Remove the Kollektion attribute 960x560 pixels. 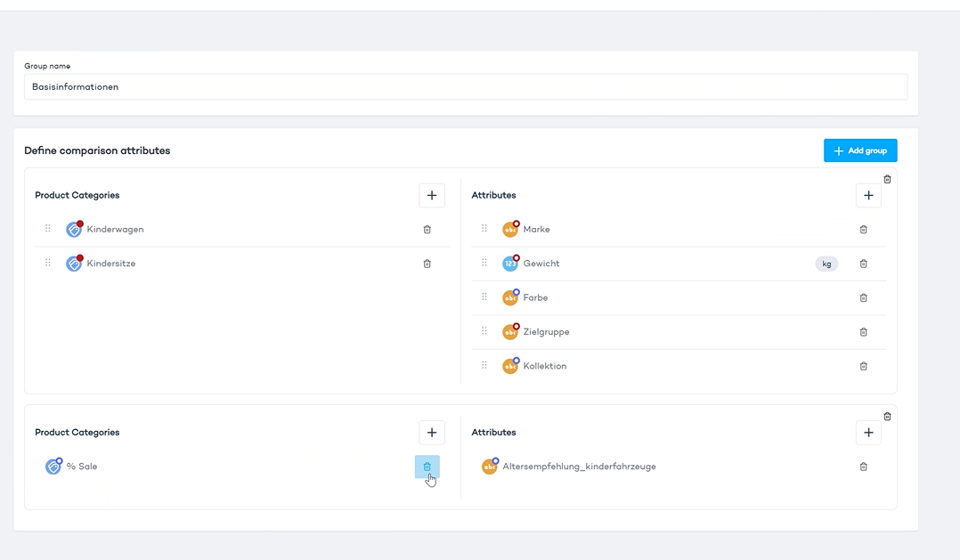pos(863,366)
